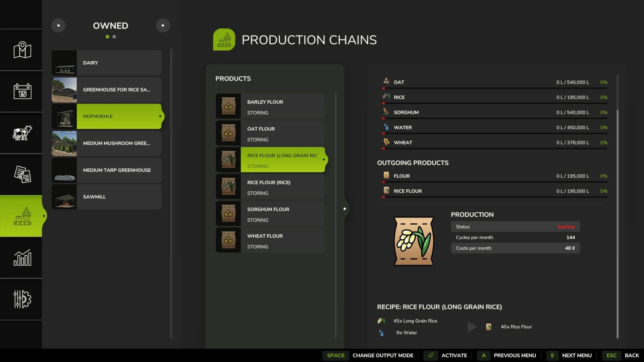Click the Rice Flour sack recipe image
This screenshot has height=362, width=644.
(x=414, y=241)
